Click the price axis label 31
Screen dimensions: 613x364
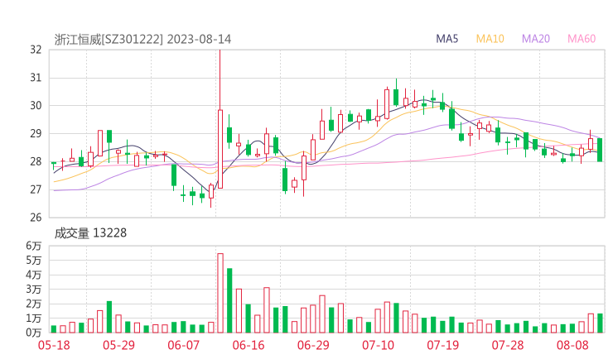coord(36,78)
